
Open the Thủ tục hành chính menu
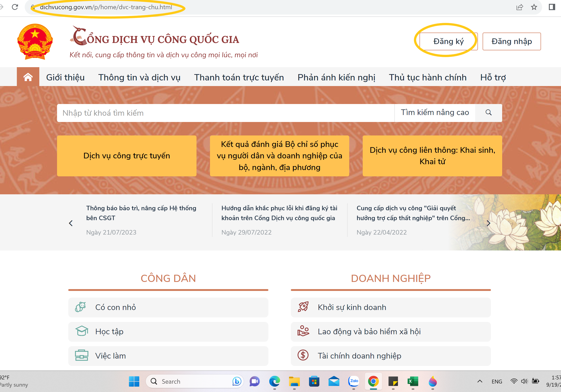(427, 78)
